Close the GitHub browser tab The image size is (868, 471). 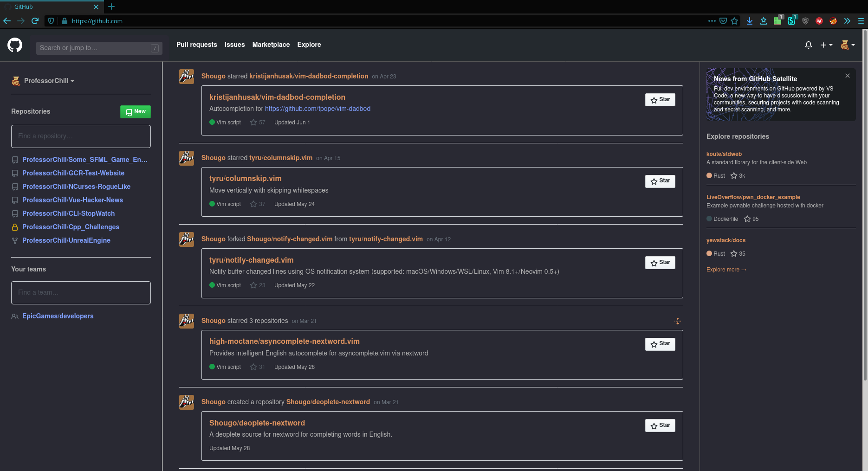96,7
